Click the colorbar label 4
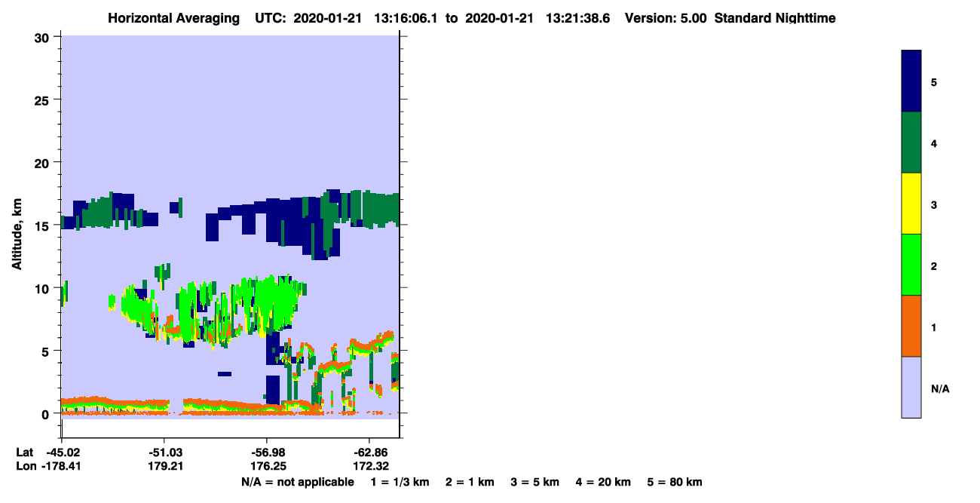 tap(934, 143)
